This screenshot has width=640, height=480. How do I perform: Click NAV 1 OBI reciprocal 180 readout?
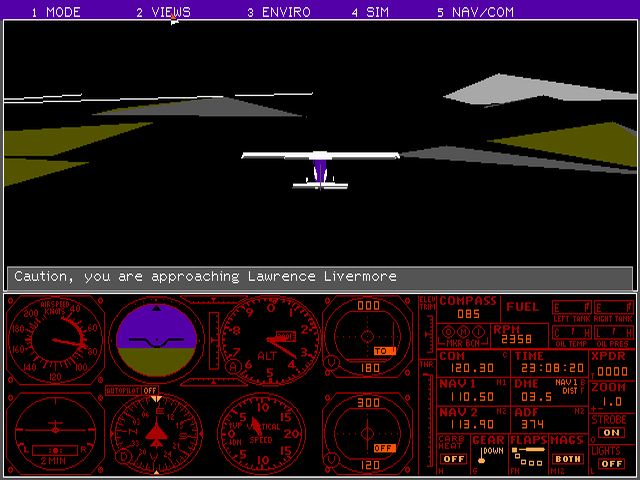[370, 368]
